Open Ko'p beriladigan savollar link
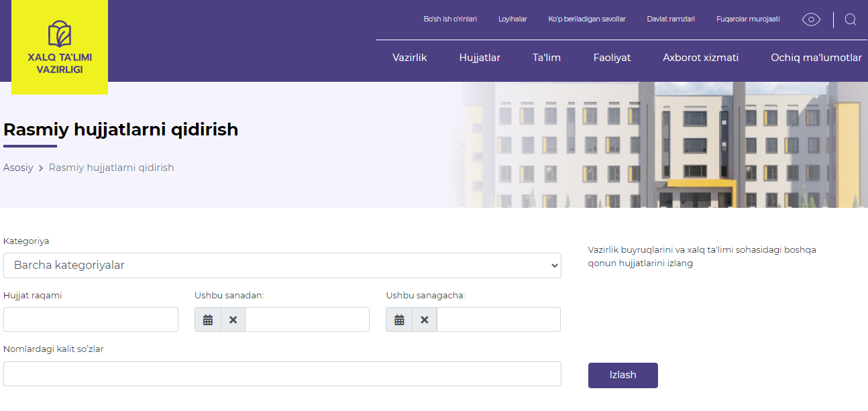Image resolution: width=868 pixels, height=411 pixels. point(586,19)
